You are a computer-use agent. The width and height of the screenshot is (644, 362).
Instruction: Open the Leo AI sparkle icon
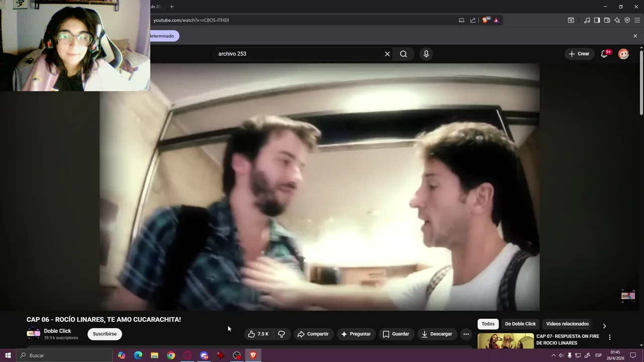(x=617, y=20)
